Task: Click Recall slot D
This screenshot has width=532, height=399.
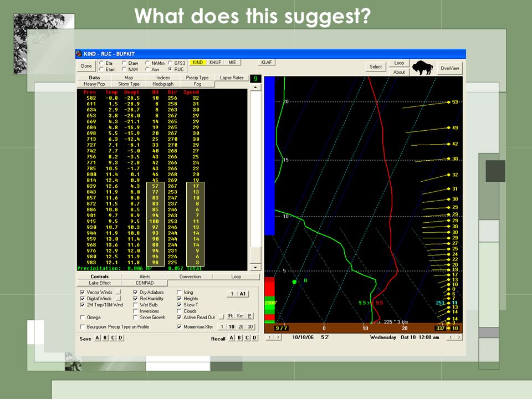Action: click(254, 338)
